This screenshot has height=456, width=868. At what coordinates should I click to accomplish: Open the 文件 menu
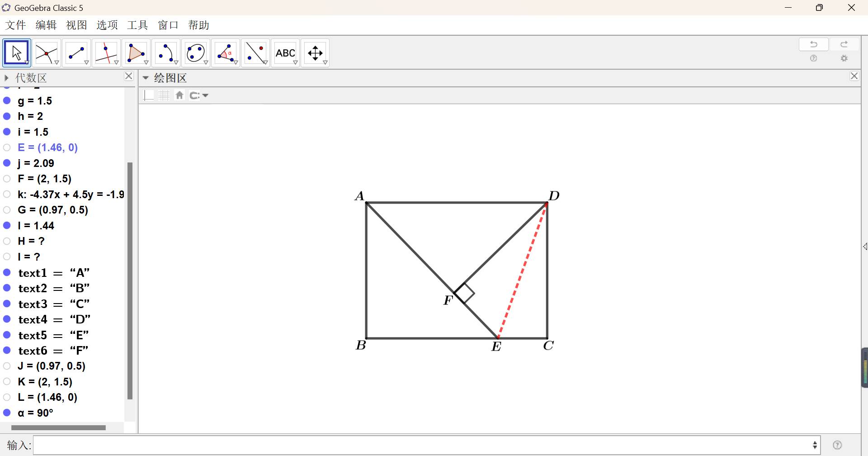(x=16, y=25)
